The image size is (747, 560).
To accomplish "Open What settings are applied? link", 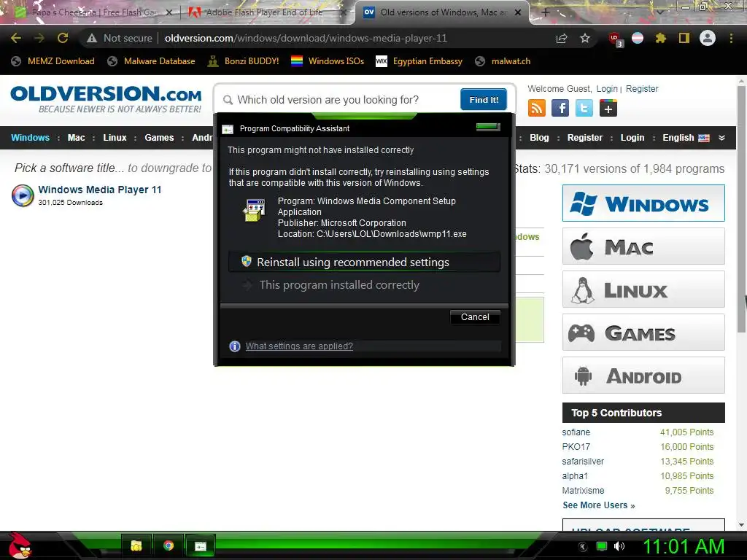I will pos(299,346).
